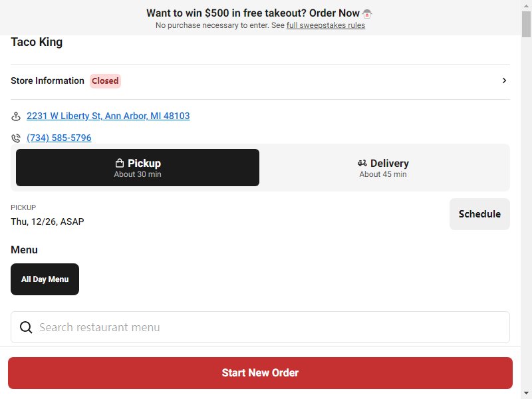Click the magnifying glass search icon

click(x=26, y=327)
